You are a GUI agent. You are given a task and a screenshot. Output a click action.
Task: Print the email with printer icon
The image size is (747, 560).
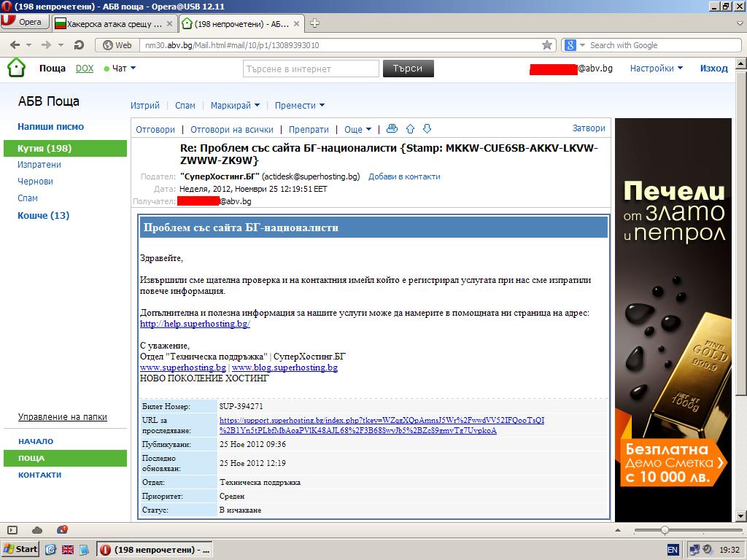click(392, 128)
